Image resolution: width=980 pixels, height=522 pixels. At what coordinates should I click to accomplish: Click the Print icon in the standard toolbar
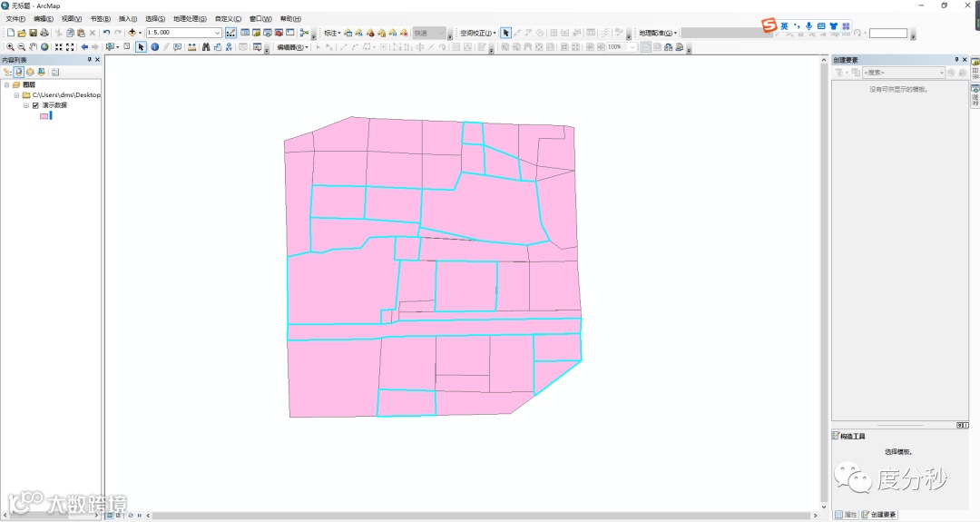(44, 33)
